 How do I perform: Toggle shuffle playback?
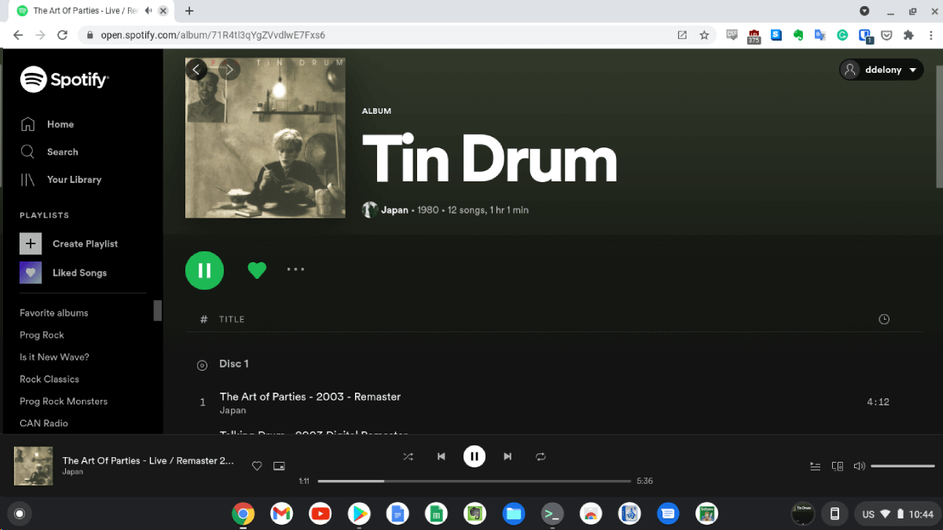point(408,457)
